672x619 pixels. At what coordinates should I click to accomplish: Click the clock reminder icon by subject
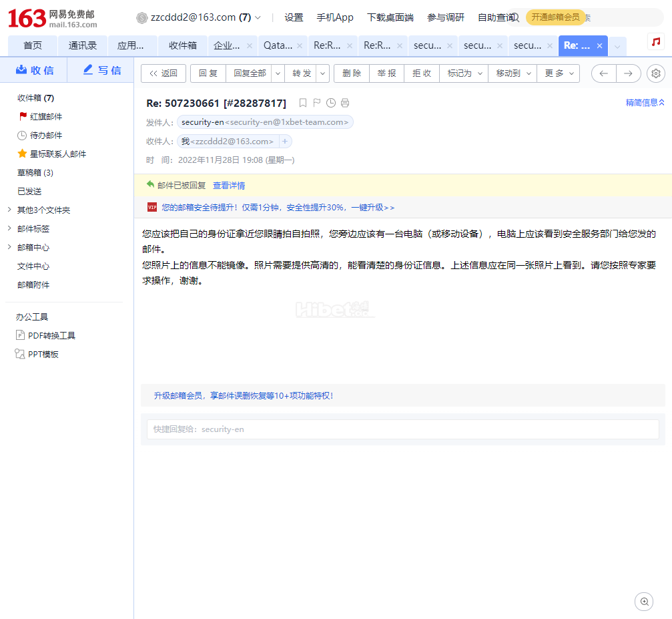[331, 103]
